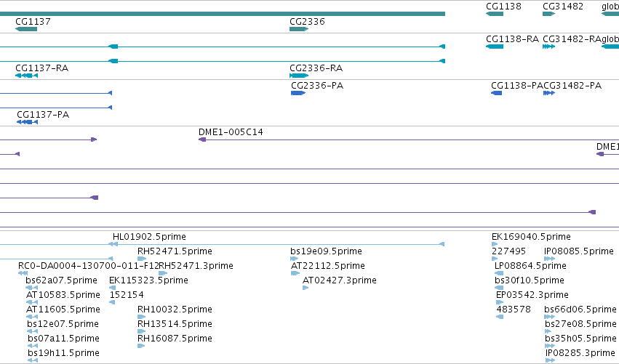The image size is (619, 364).
Task: Open the HL01902.5prime feature label
Action: [x=149, y=237]
